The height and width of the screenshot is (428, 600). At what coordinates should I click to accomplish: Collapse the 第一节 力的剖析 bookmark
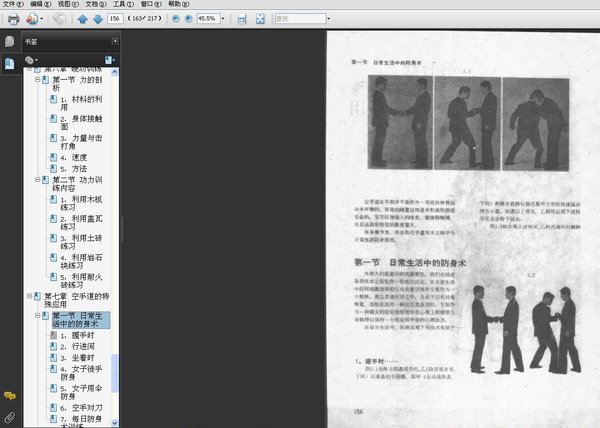click(38, 80)
